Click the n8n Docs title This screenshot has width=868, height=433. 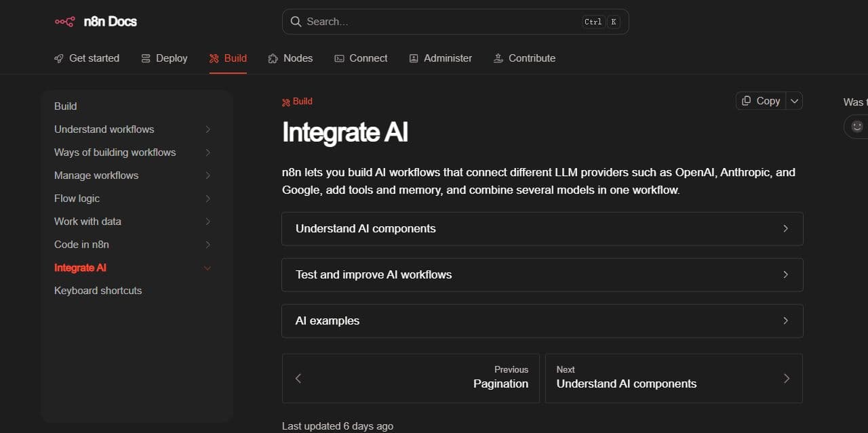[110, 22]
